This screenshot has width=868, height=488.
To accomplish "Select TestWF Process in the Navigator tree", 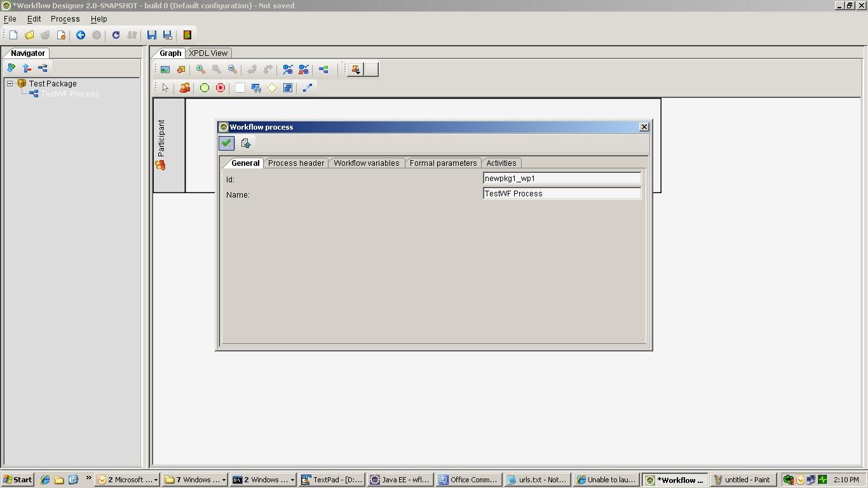I will point(70,94).
